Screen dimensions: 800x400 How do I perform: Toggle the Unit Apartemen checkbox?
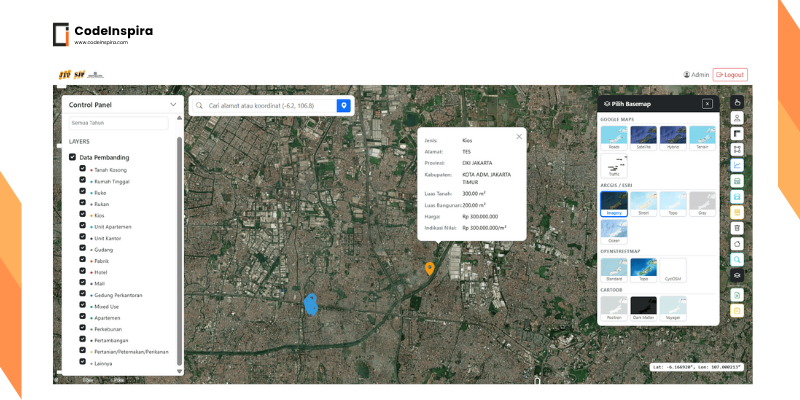click(83, 225)
